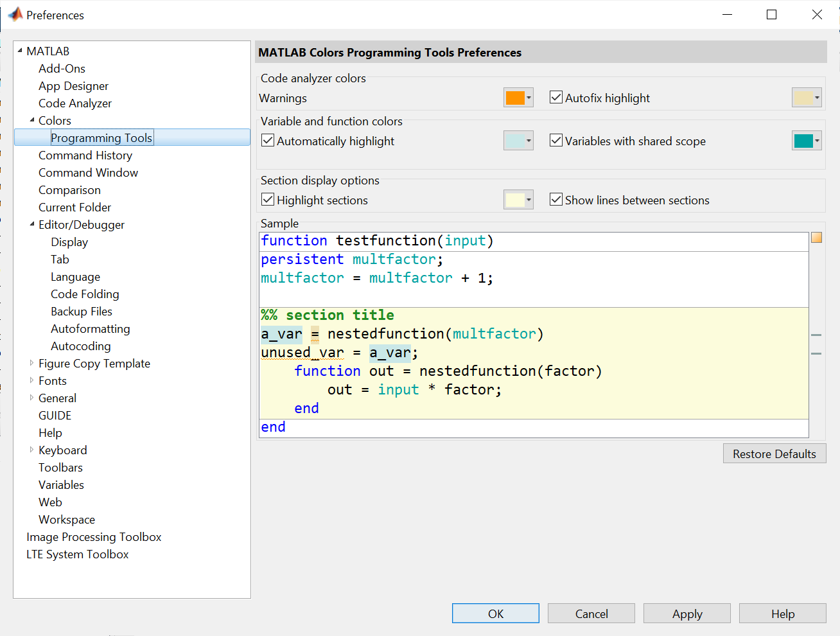
Task: Click 'persistent' keyword in the sample
Action: 302,259
